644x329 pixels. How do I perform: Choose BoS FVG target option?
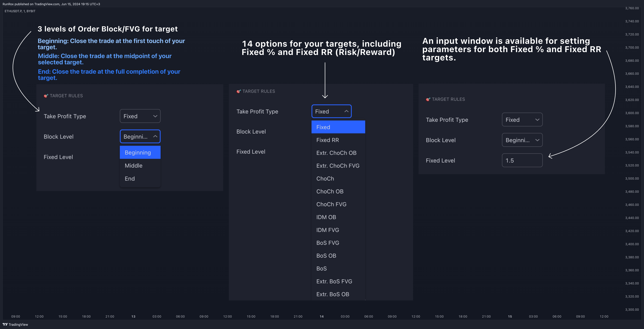coord(338,243)
